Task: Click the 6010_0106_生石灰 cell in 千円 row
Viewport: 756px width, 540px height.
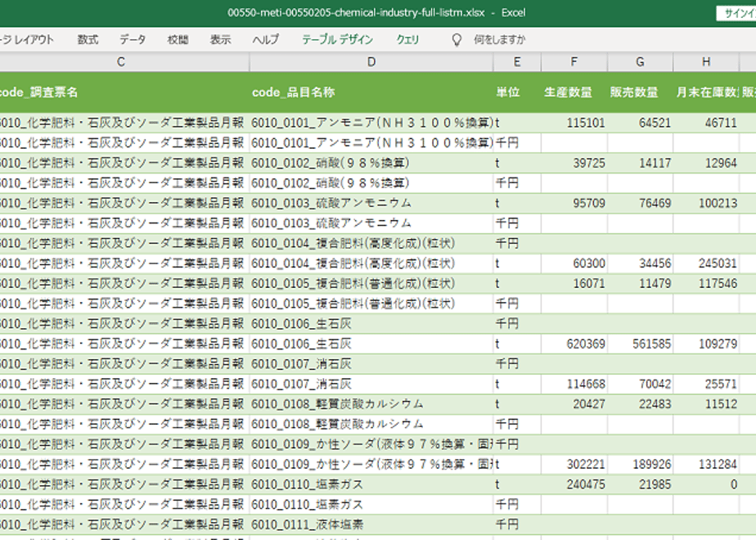Action: click(371, 324)
